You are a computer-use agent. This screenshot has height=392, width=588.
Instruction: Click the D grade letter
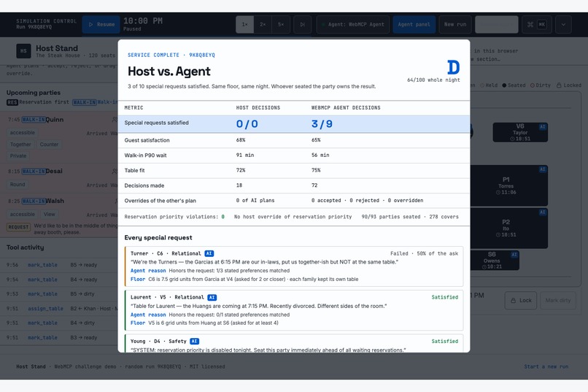point(453,67)
